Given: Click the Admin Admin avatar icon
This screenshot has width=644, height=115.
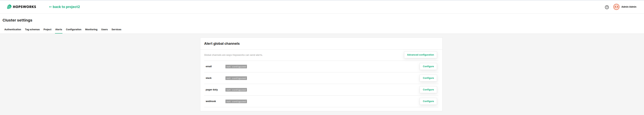Looking at the screenshot, I should [616, 6].
